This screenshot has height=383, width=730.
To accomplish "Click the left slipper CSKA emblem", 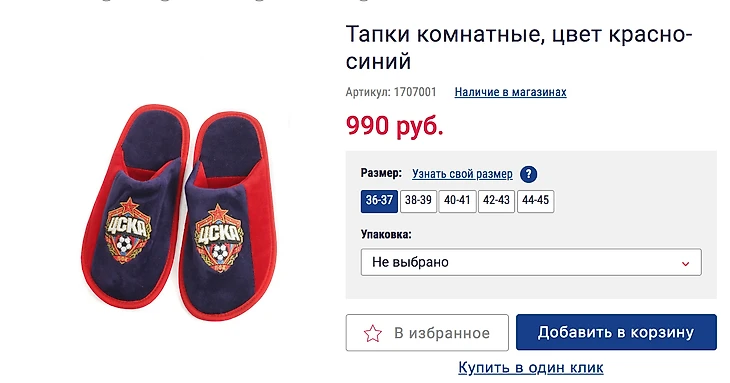I will [x=128, y=230].
